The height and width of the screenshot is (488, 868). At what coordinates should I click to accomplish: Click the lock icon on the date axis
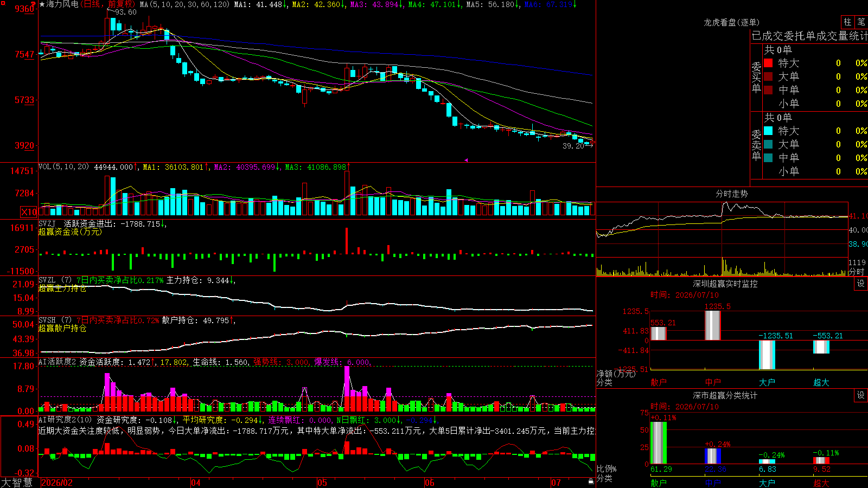click(x=591, y=481)
